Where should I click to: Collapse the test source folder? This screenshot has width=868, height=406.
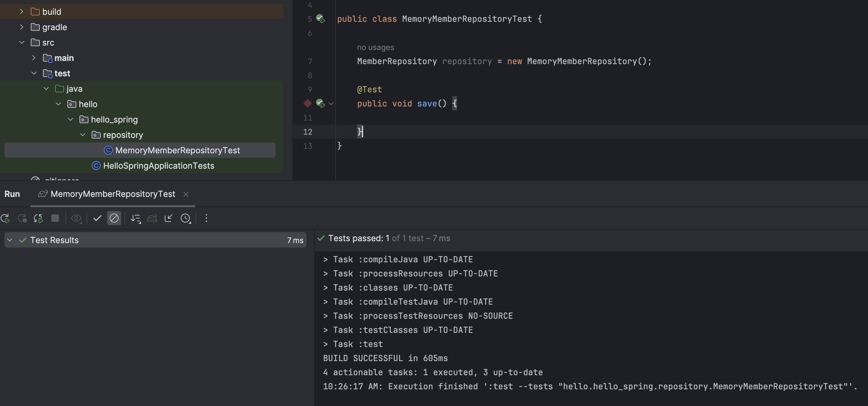coord(34,73)
